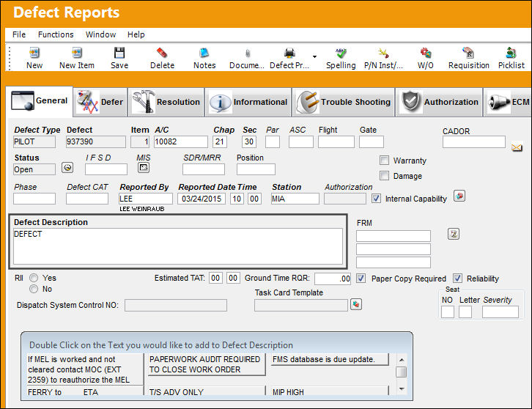Open the Help menu

[x=136, y=34]
